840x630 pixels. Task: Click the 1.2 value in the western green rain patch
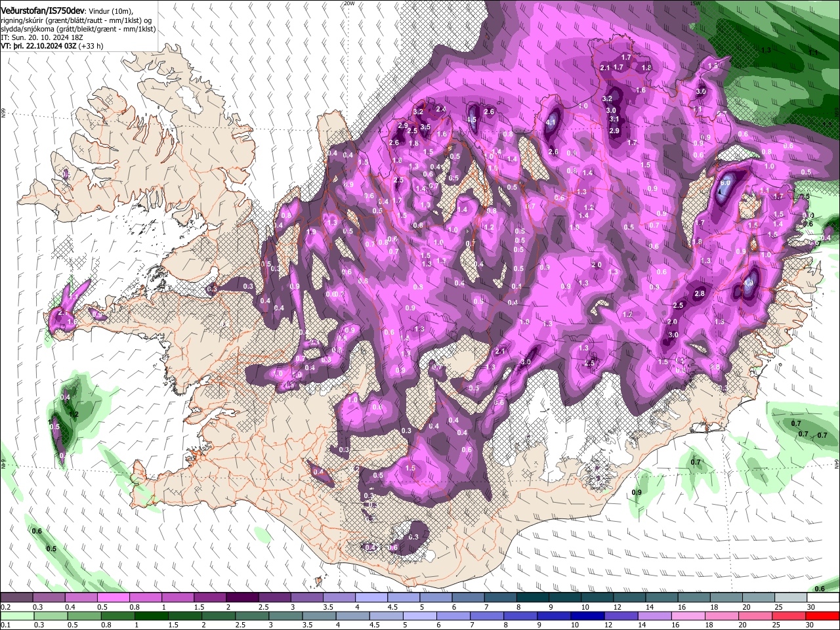pyautogui.click(x=73, y=415)
